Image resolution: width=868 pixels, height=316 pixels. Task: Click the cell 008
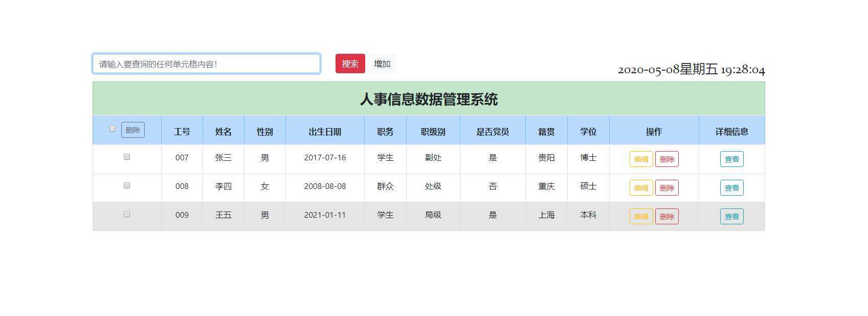(x=182, y=186)
